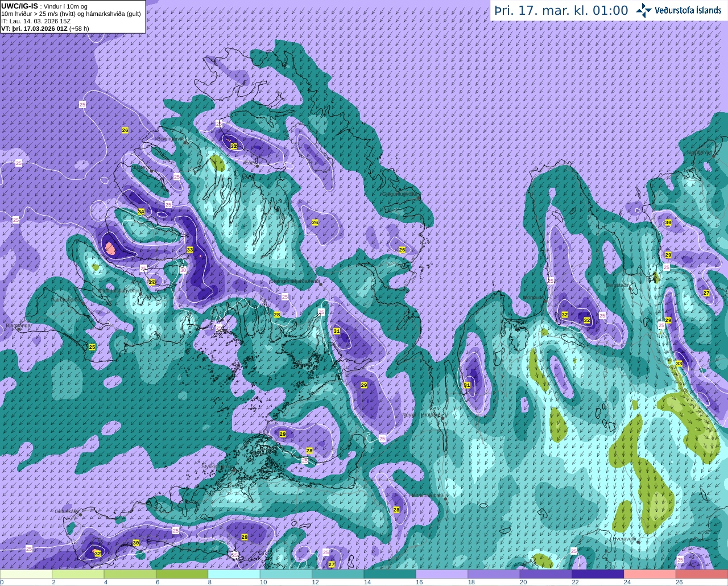Click the Steingrímsfjarðarheiði station label

pos(294,280)
